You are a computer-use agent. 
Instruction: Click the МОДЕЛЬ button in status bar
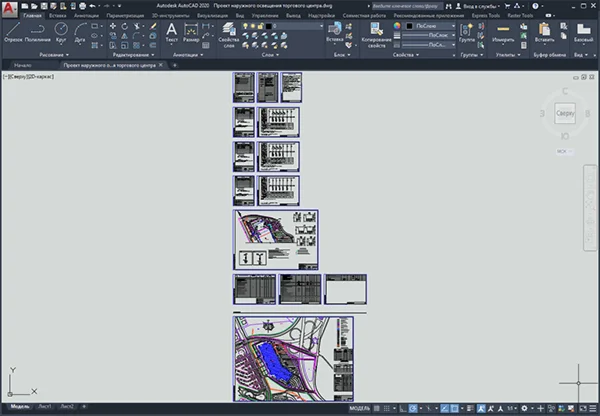tap(360, 409)
